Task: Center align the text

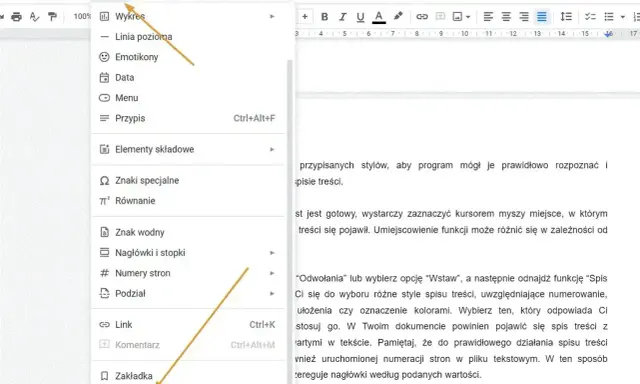Action: point(506,17)
